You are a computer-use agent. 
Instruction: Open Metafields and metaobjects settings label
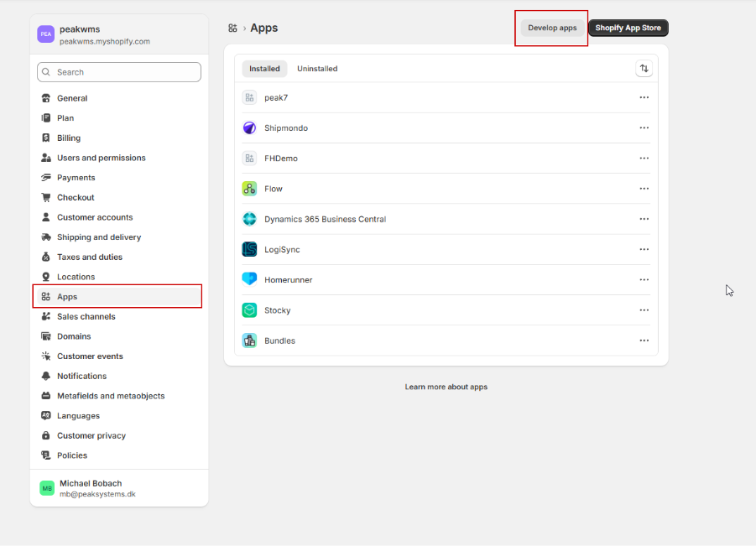(111, 396)
